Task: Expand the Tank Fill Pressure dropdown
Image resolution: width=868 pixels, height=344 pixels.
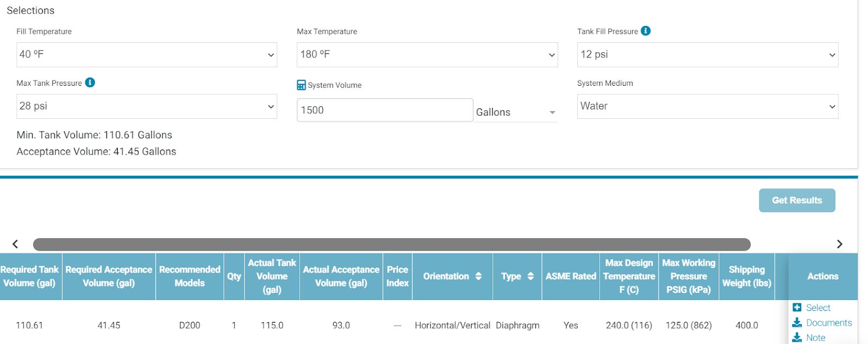Action: tap(707, 55)
